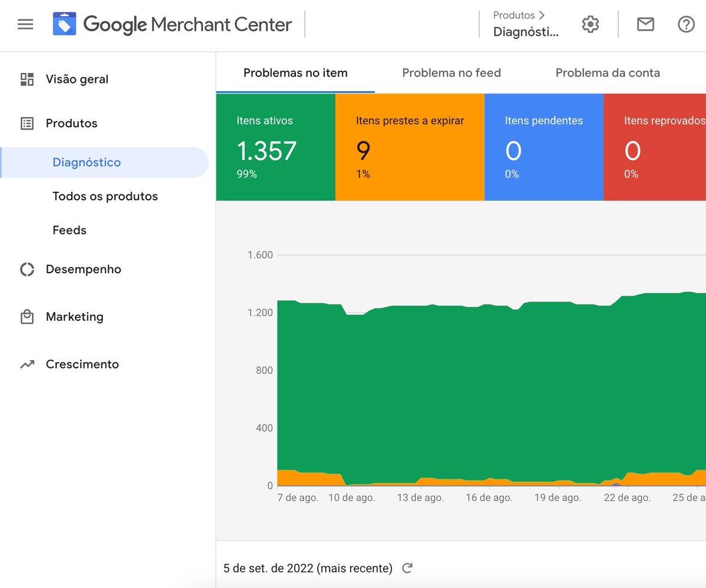Select the red Itens reprovados card
706x588 pixels.
[655, 147]
